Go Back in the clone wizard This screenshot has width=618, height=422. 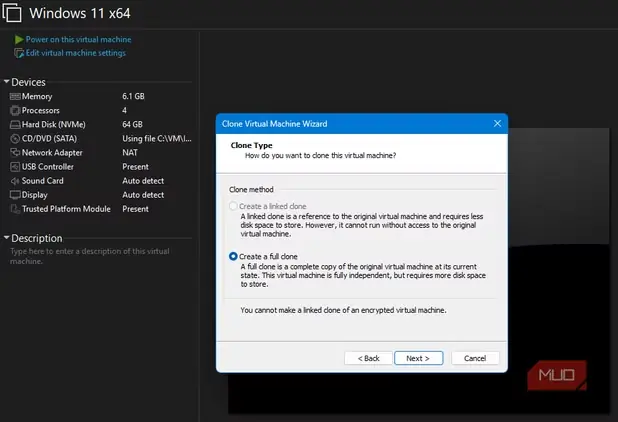(369, 358)
